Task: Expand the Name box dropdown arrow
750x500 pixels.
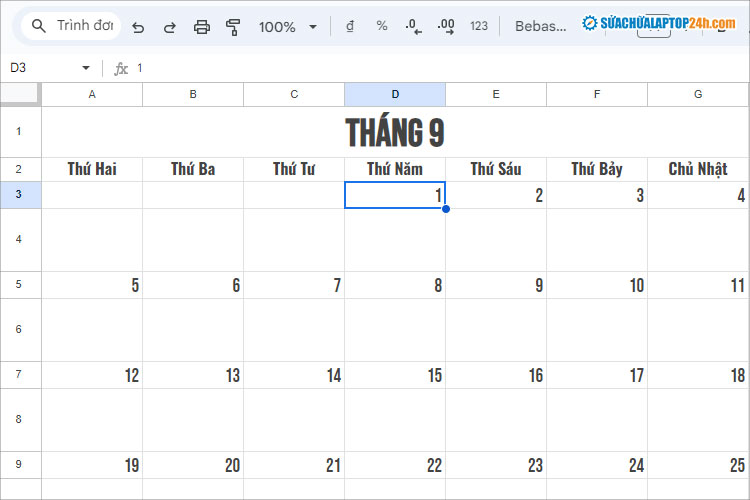Action: [86, 68]
